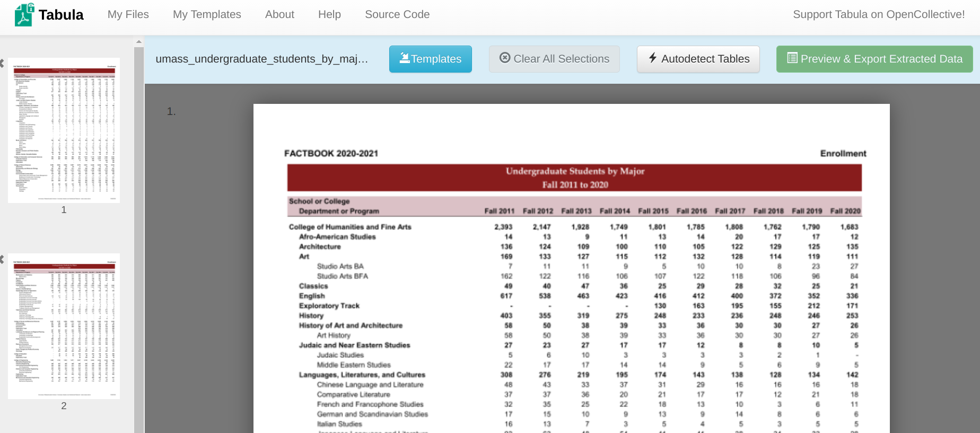Open Support Tabula on OpenCollective link
The height and width of the screenshot is (433, 980).
[x=878, y=15]
